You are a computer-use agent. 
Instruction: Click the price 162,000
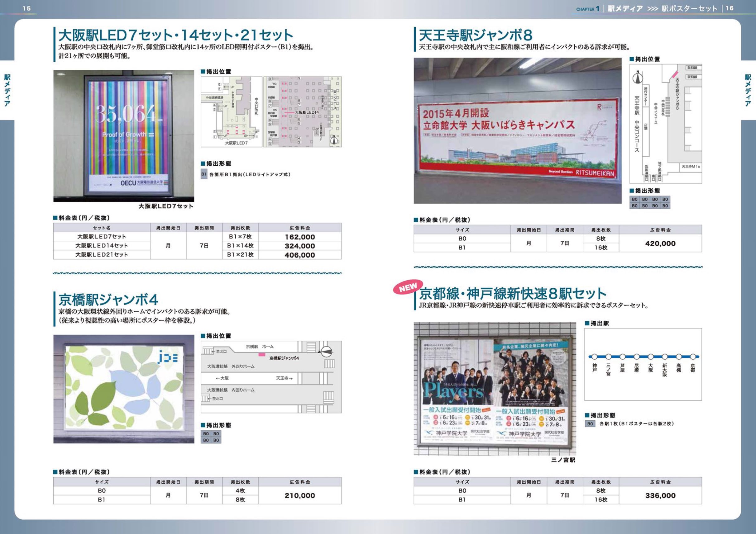(x=300, y=237)
